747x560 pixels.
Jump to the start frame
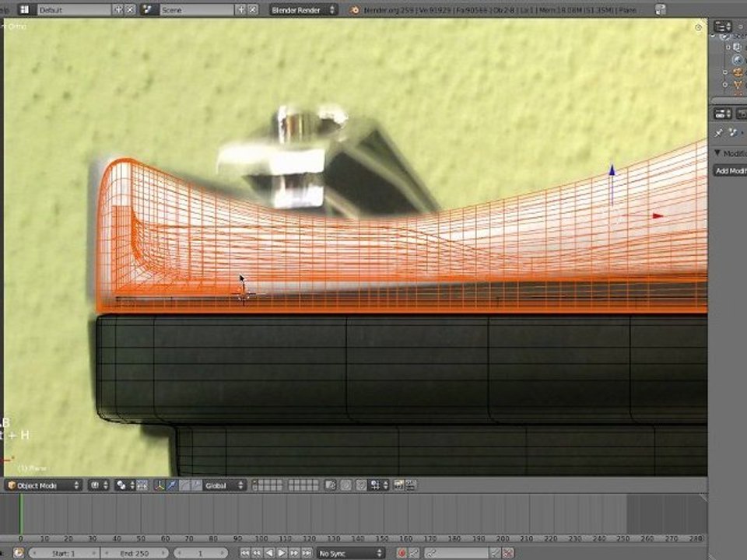(x=245, y=553)
